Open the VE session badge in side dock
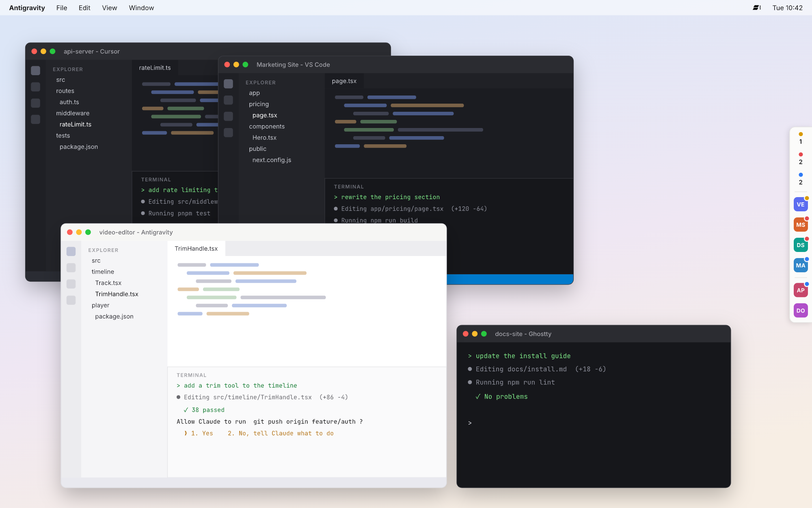 pyautogui.click(x=800, y=204)
